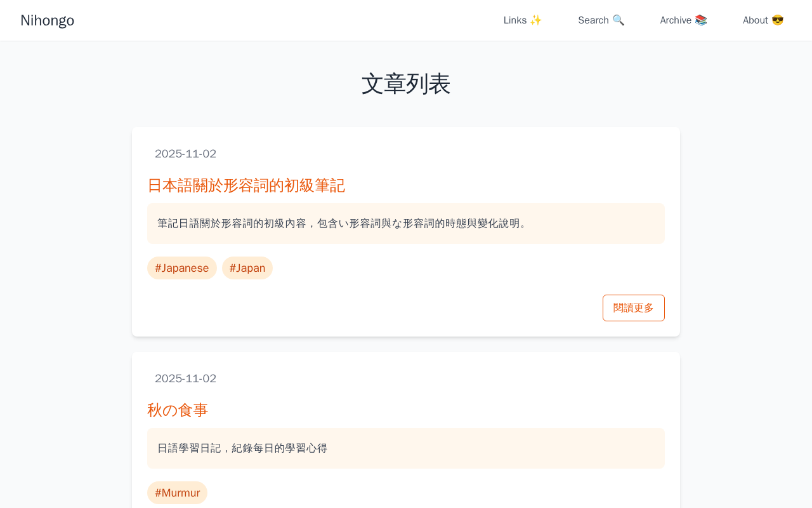Go to the Archive nav item
The height and width of the screenshot is (508, 812).
(676, 20)
